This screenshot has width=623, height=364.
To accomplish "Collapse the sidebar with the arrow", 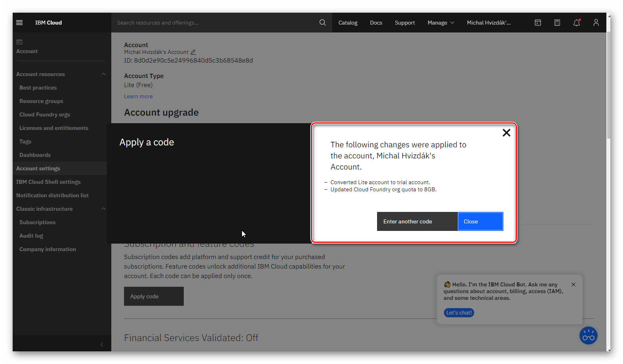I will (x=102, y=345).
